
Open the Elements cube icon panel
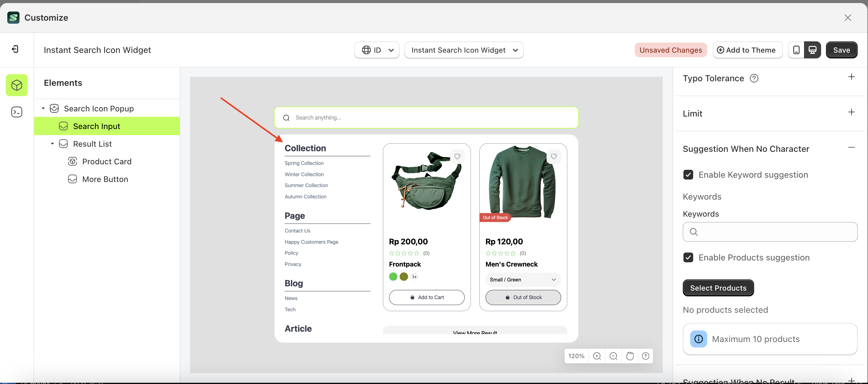pyautogui.click(x=16, y=85)
